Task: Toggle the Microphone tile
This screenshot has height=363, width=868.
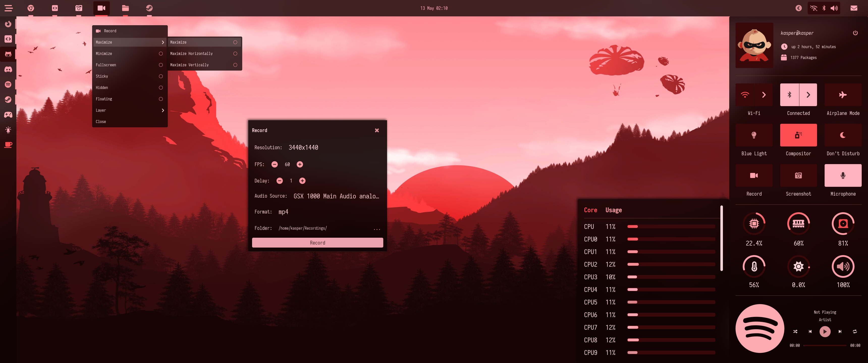Action: [x=843, y=175]
